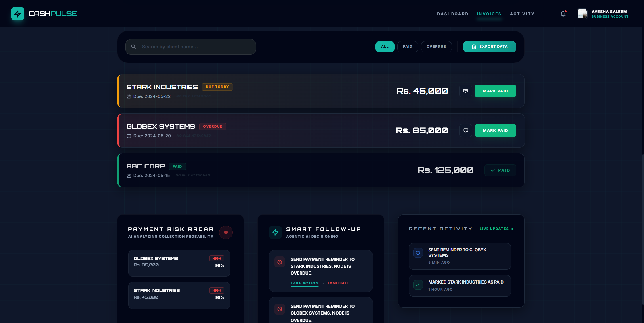Open message icon for Stark Industries invoice
Screen dimensions: 644x323
465,91
